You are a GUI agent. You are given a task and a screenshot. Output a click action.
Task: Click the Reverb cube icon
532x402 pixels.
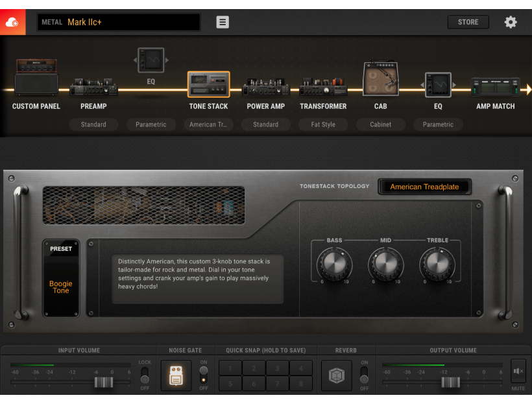(x=336, y=376)
